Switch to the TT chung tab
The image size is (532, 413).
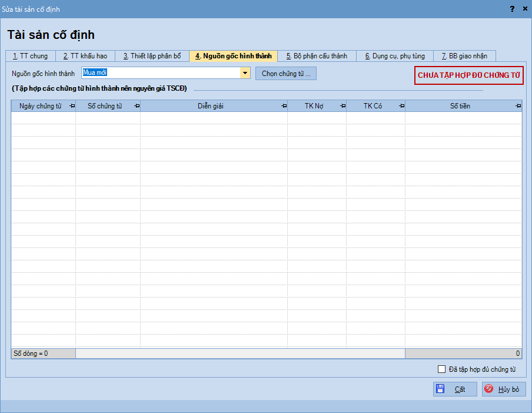point(31,56)
